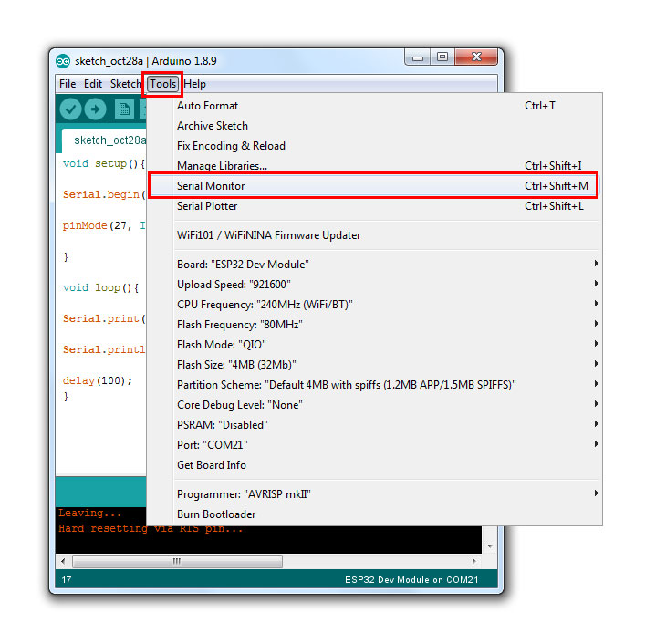Image resolution: width=666 pixels, height=644 pixels.
Task: Expand Flash Mode QIO submenu
Action: 375,345
